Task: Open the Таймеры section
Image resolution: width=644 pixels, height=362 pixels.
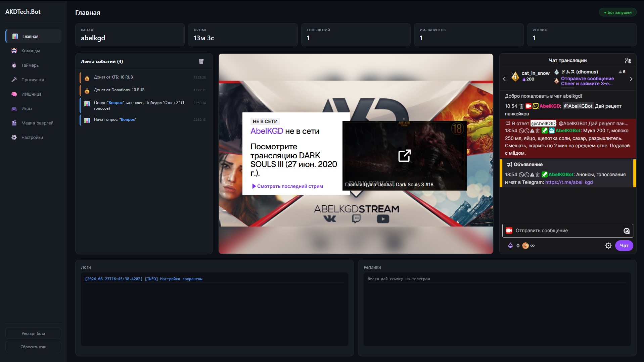Action: (x=34, y=65)
